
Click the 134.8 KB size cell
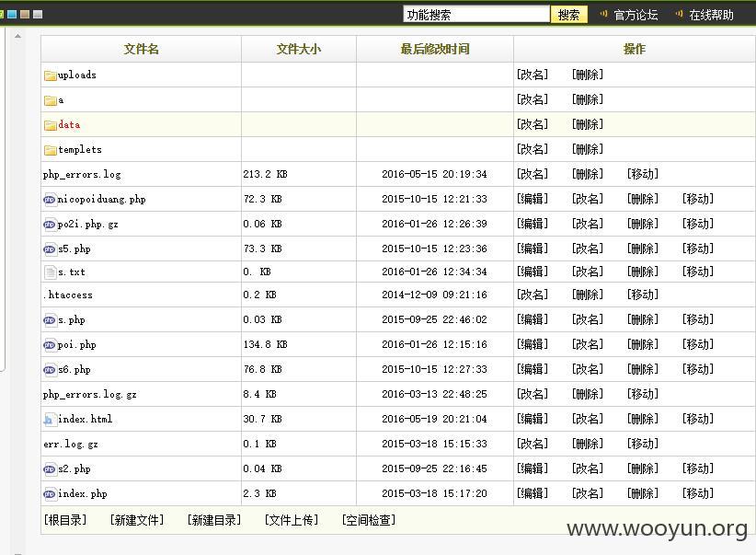coord(265,344)
